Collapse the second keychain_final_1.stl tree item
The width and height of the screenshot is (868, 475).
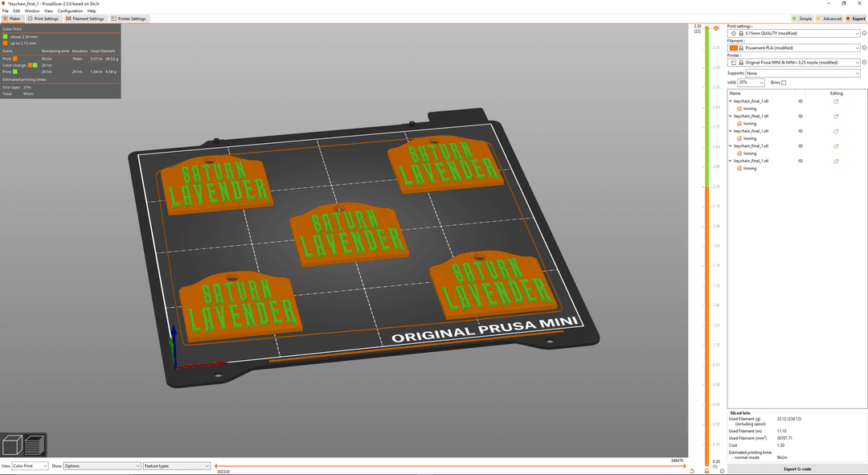coord(730,117)
